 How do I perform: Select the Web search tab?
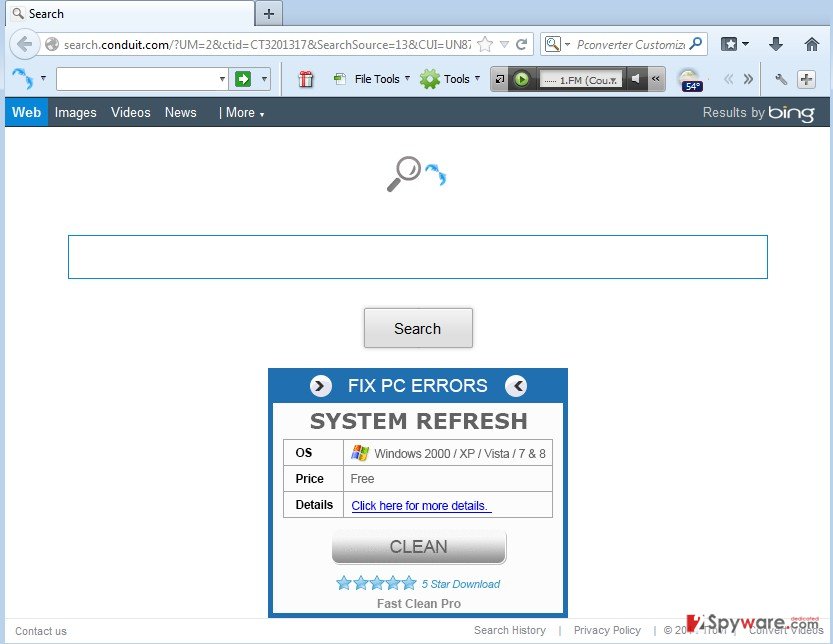[26, 112]
